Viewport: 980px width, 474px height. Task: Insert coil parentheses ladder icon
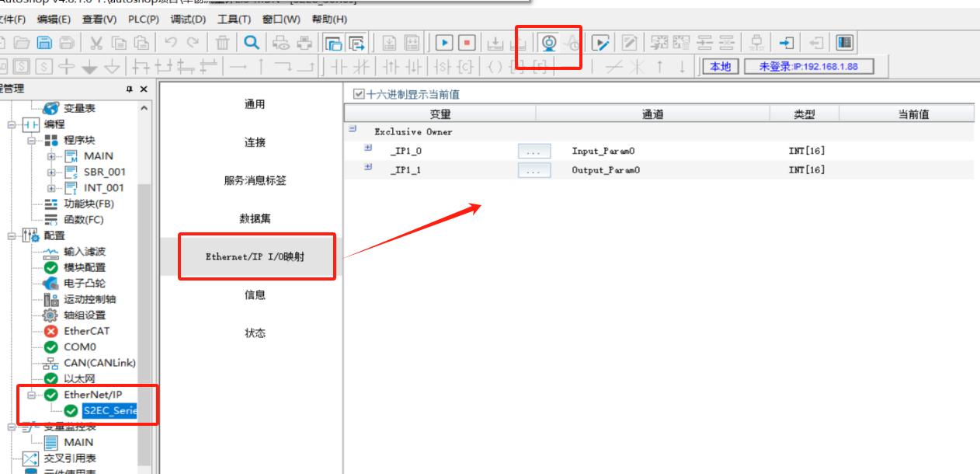495,67
